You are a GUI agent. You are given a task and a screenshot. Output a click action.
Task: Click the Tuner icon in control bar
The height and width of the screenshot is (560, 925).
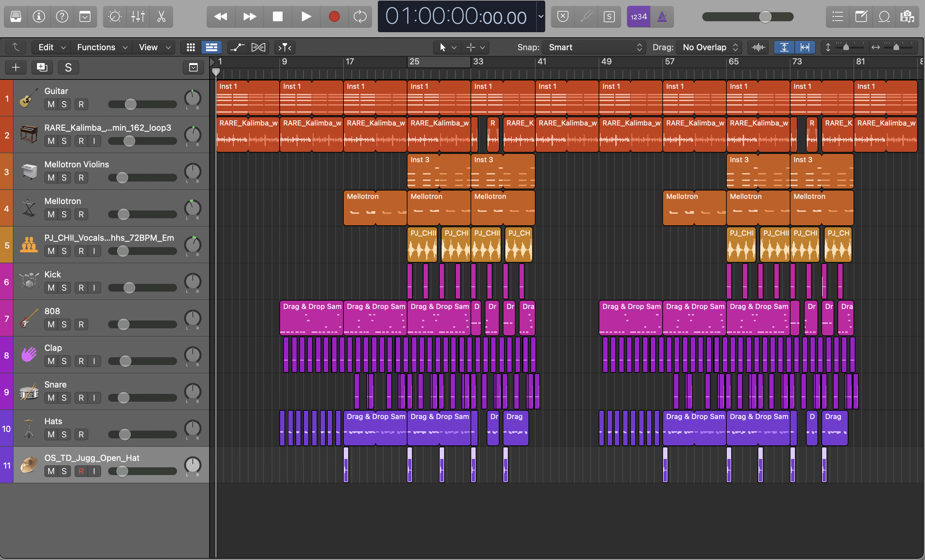point(586,16)
